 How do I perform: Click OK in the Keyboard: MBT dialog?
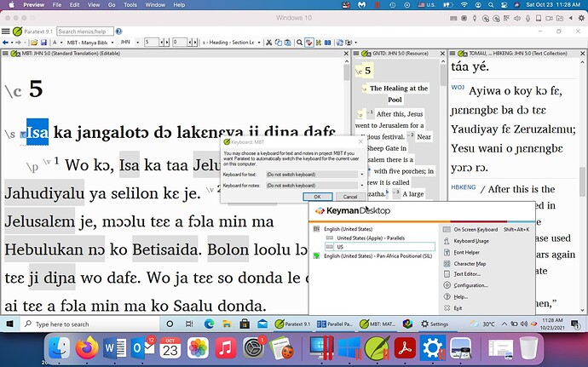click(x=317, y=197)
